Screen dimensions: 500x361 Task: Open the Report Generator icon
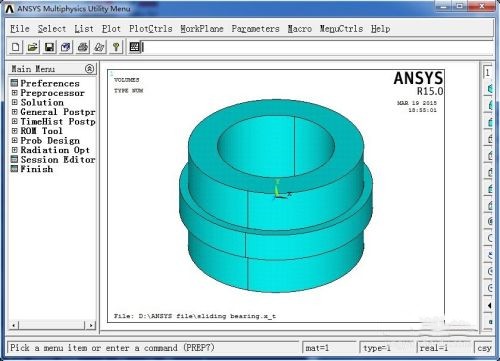click(x=100, y=47)
